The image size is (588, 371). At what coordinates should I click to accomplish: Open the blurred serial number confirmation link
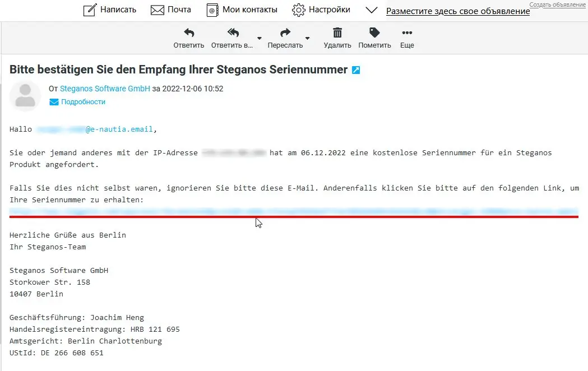pyautogui.click(x=294, y=211)
